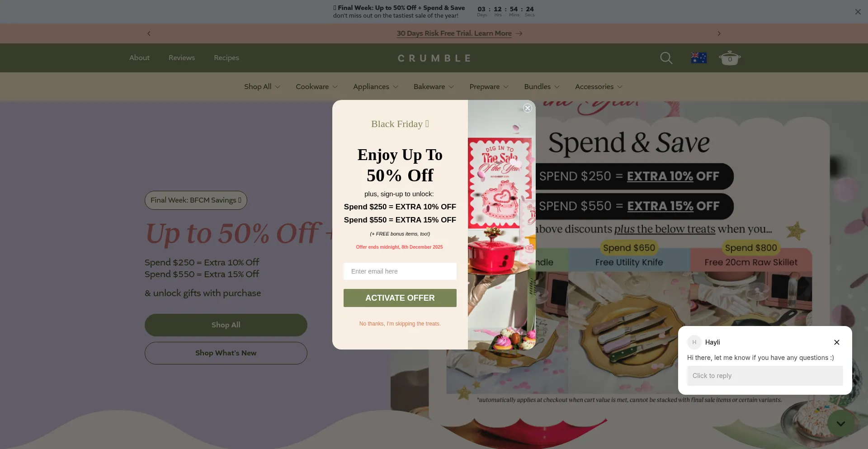This screenshot has height=449, width=868.
Task: Click the ACTIVATE OFFER button
Action: pyautogui.click(x=400, y=298)
